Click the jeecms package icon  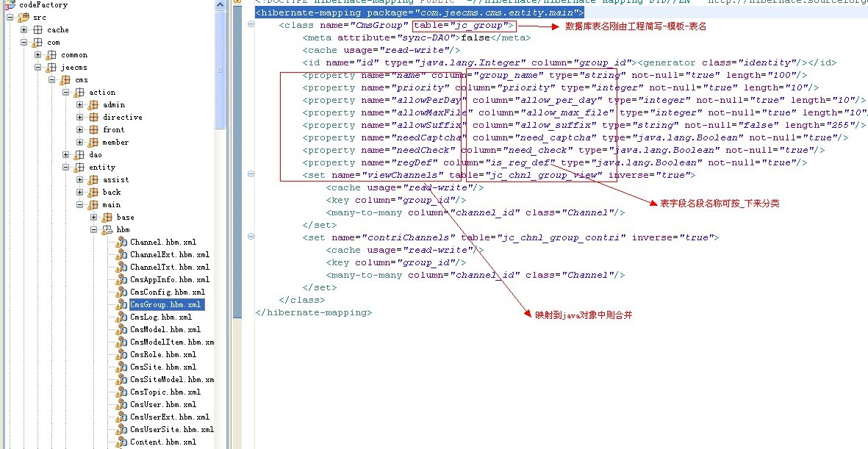point(51,68)
